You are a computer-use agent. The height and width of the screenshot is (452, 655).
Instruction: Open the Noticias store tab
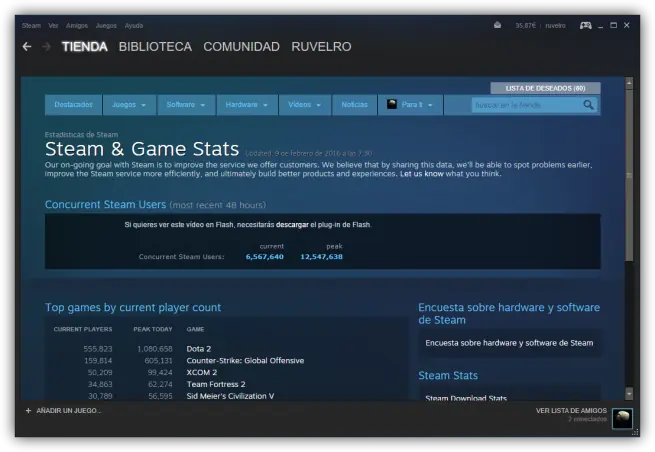point(354,104)
